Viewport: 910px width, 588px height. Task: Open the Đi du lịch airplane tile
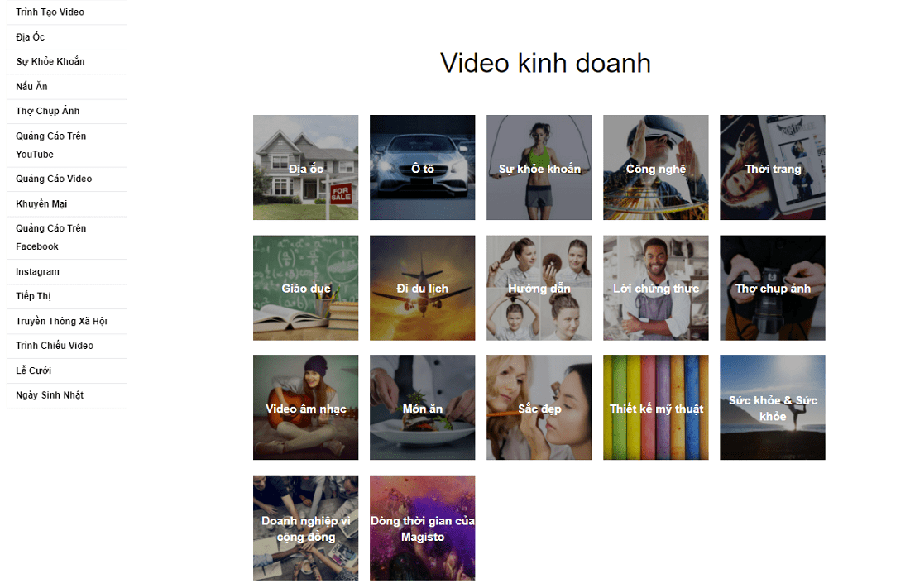click(x=422, y=288)
